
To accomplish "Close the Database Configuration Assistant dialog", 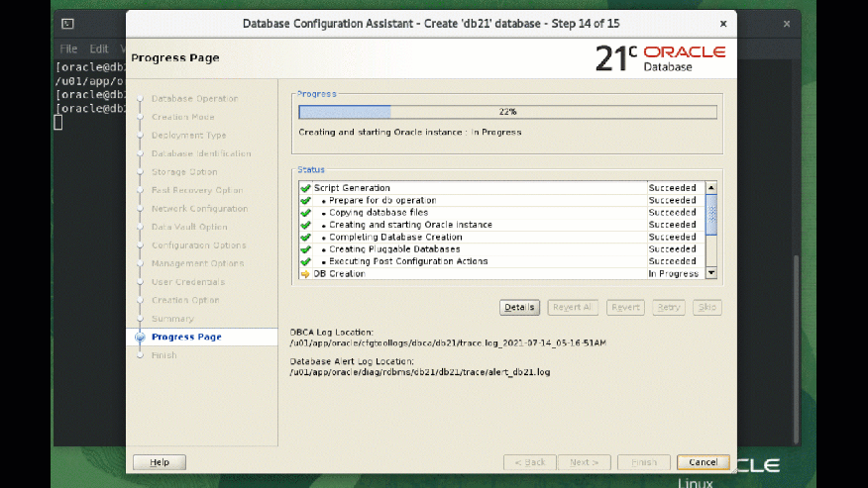I will tap(723, 24).
